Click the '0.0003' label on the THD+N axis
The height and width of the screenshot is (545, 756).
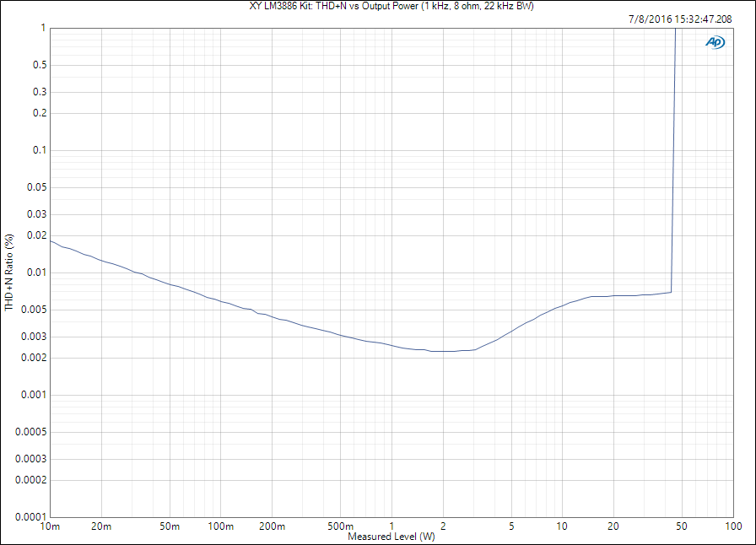[x=31, y=459]
